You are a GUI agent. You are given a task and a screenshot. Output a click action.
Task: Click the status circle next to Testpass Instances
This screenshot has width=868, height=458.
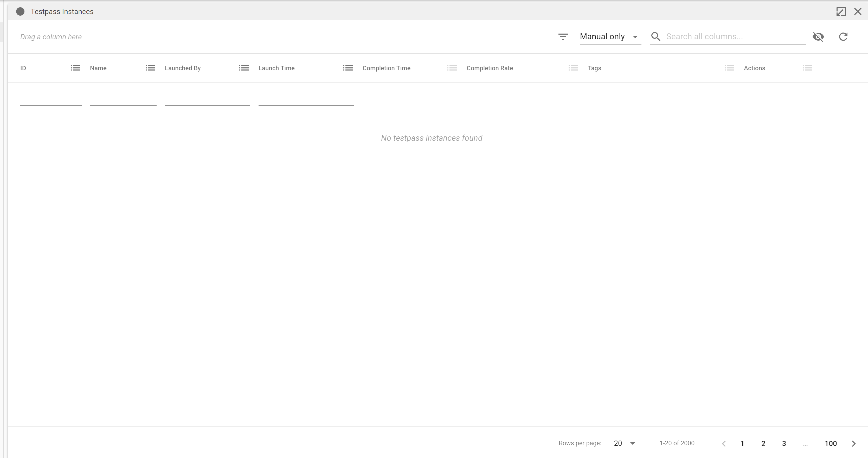20,11
